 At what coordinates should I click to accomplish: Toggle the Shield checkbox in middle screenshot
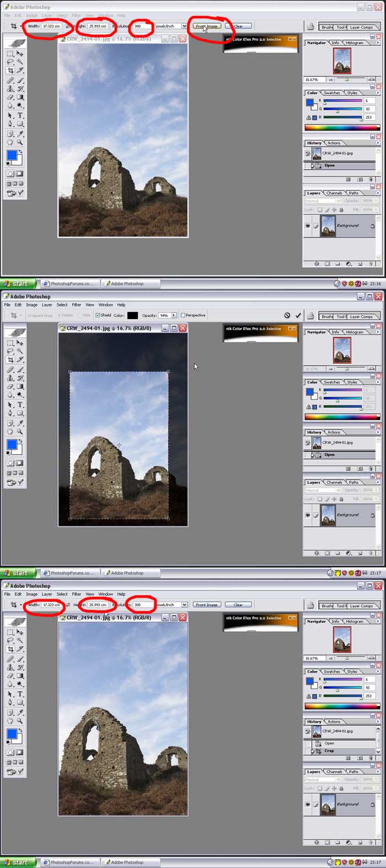coord(98,315)
